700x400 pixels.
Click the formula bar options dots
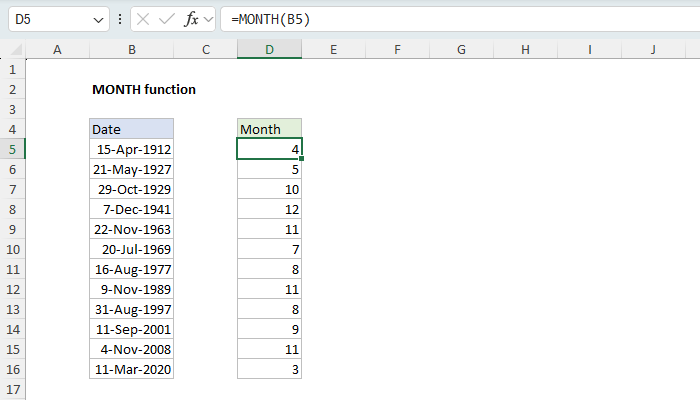click(x=121, y=19)
